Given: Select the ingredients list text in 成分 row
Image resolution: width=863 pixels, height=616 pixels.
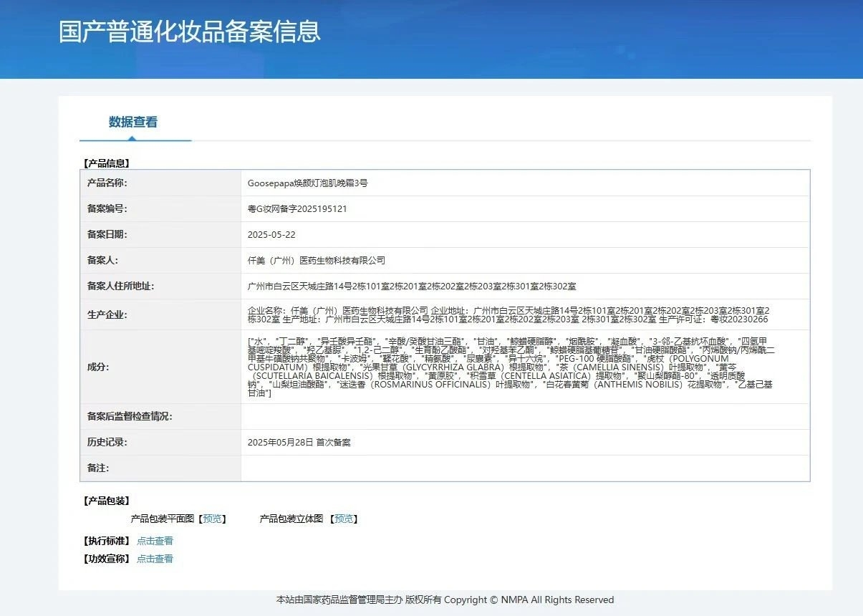Looking at the screenshot, I should pyautogui.click(x=511, y=367).
